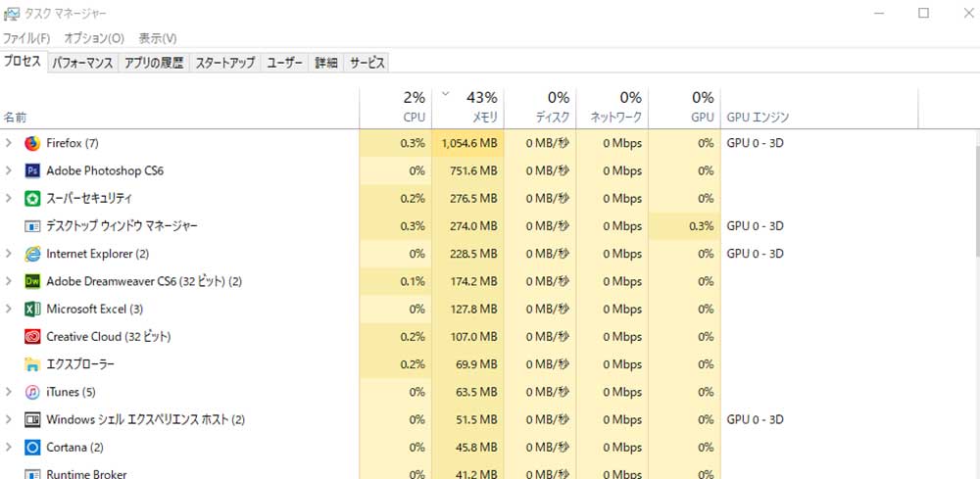Viewport: 980px width, 479px height.
Task: Select the Creative Cloud (32 ビット) name
Action: (109, 337)
